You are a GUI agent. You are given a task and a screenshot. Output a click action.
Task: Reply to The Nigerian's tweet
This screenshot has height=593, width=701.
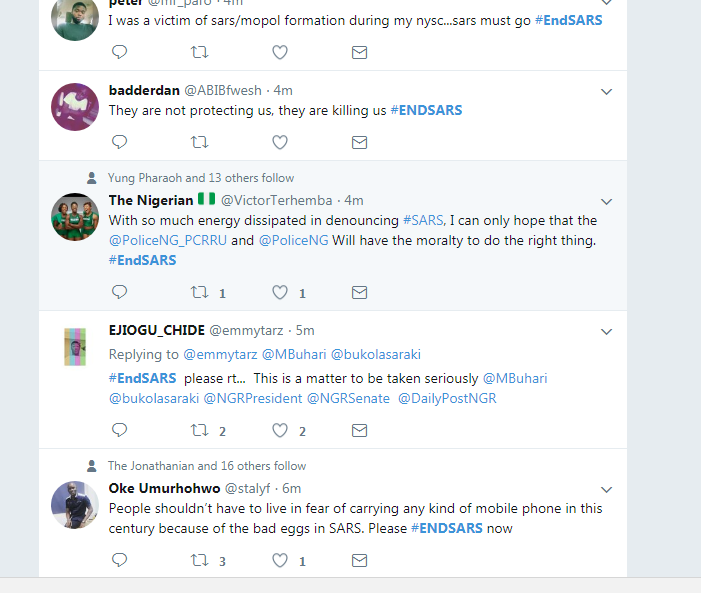coord(119,292)
